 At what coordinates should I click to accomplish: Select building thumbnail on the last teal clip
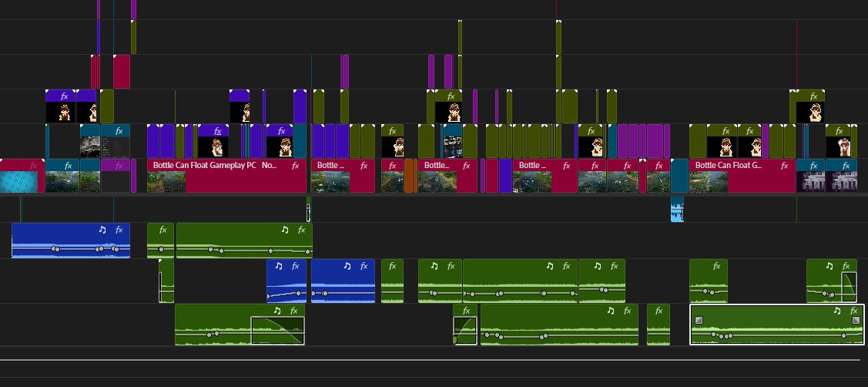841,181
